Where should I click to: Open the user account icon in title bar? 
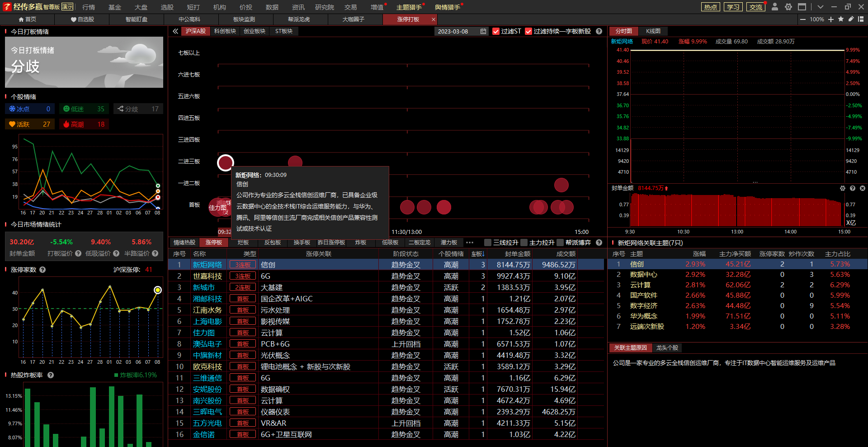click(x=775, y=7)
